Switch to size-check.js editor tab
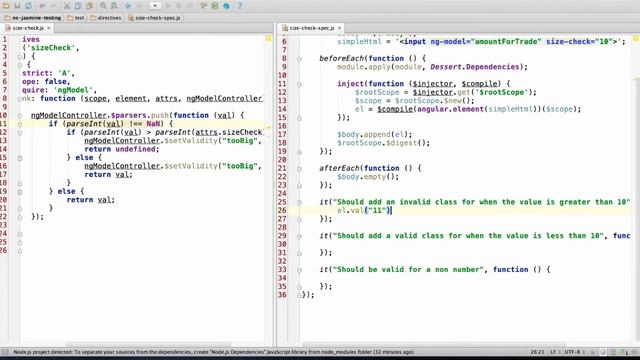Screen dimensions: 640x360 pyautogui.click(x=28, y=28)
